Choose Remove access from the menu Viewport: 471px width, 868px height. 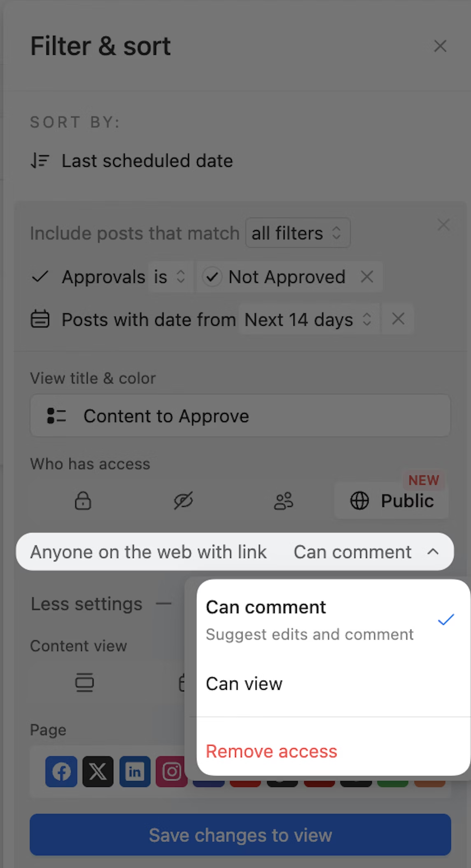pyautogui.click(x=271, y=751)
